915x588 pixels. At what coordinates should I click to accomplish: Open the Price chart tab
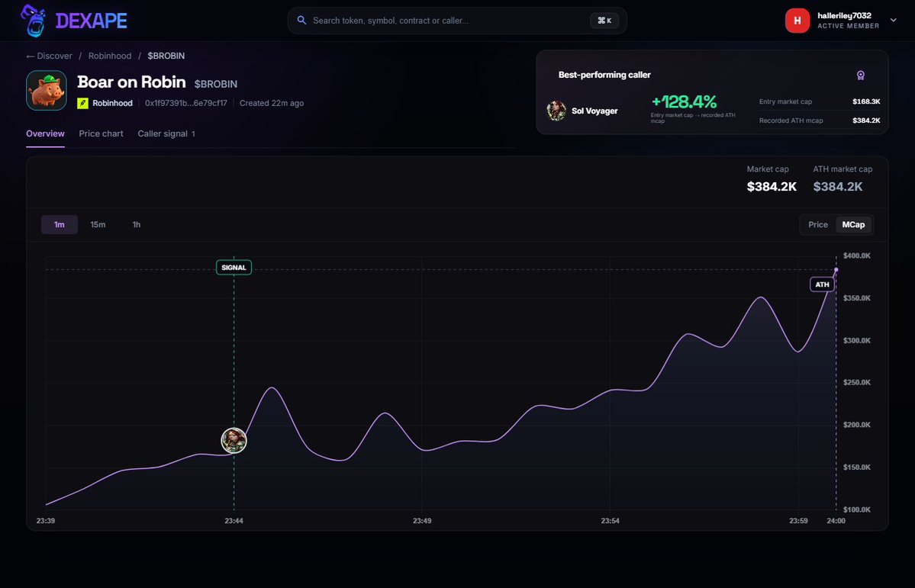pos(101,133)
